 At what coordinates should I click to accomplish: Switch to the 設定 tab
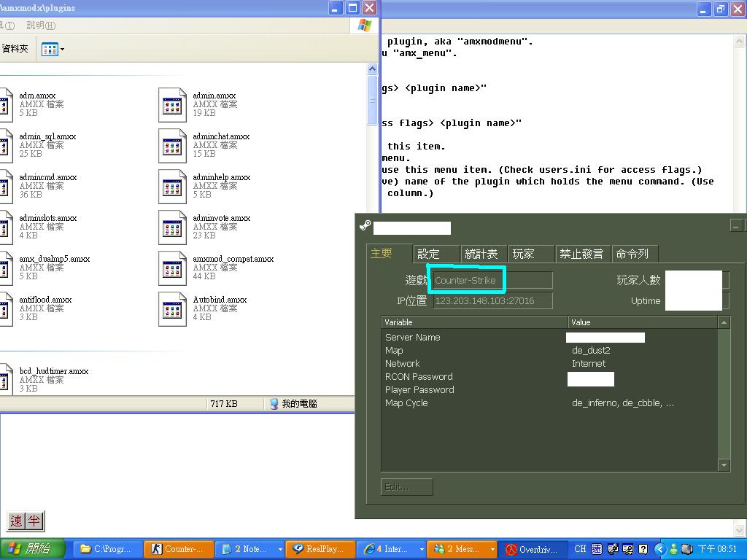point(436,254)
